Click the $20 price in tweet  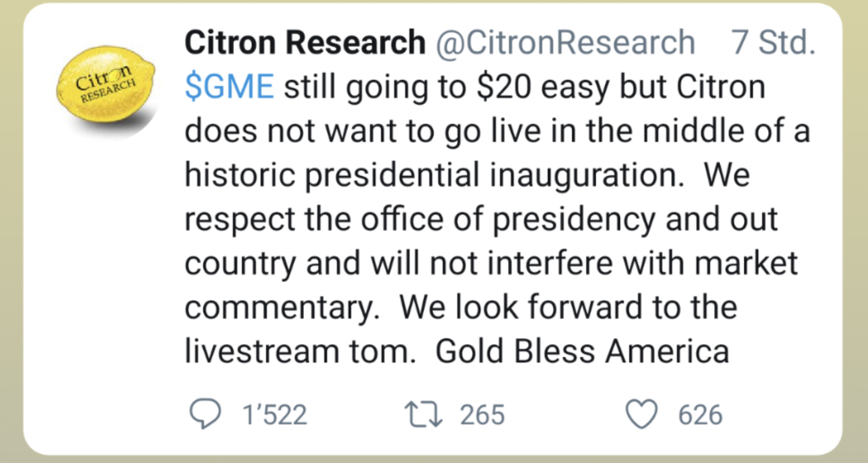[x=504, y=87]
